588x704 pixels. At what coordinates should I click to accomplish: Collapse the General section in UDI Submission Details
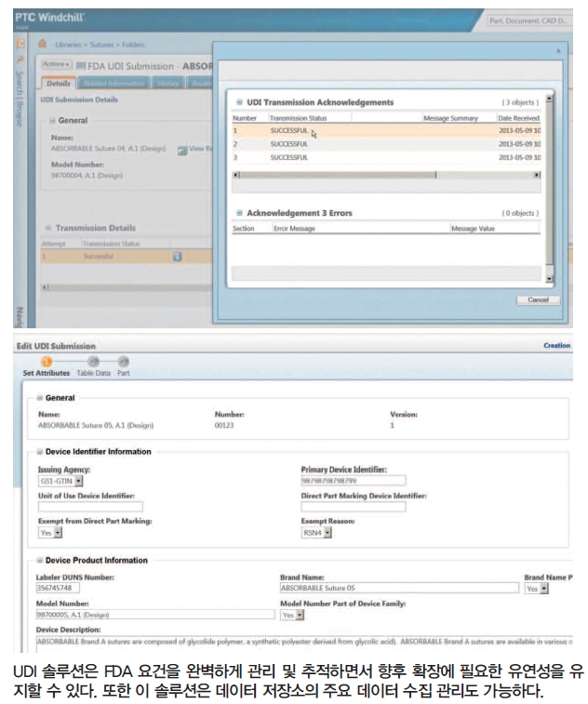[x=52, y=120]
